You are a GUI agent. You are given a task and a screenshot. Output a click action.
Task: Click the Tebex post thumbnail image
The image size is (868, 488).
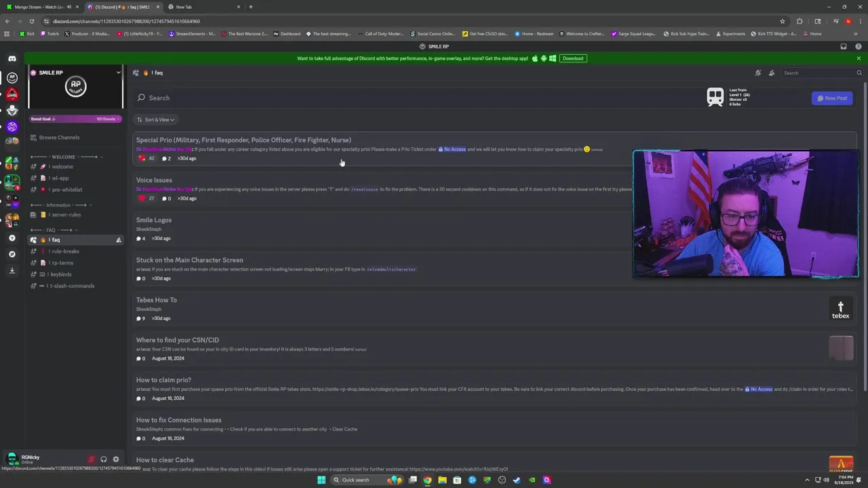click(841, 308)
